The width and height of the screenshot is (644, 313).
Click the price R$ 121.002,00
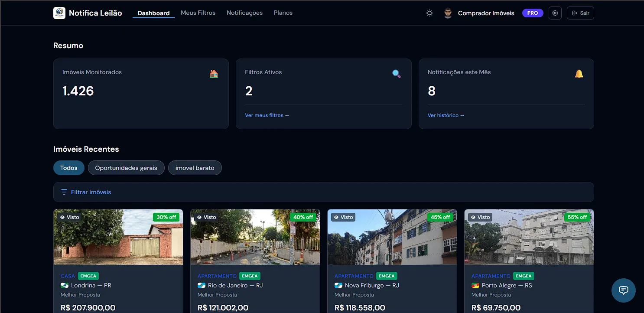[x=223, y=308]
